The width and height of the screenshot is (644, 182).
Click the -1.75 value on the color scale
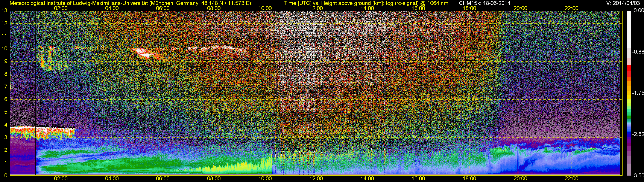click(638, 93)
